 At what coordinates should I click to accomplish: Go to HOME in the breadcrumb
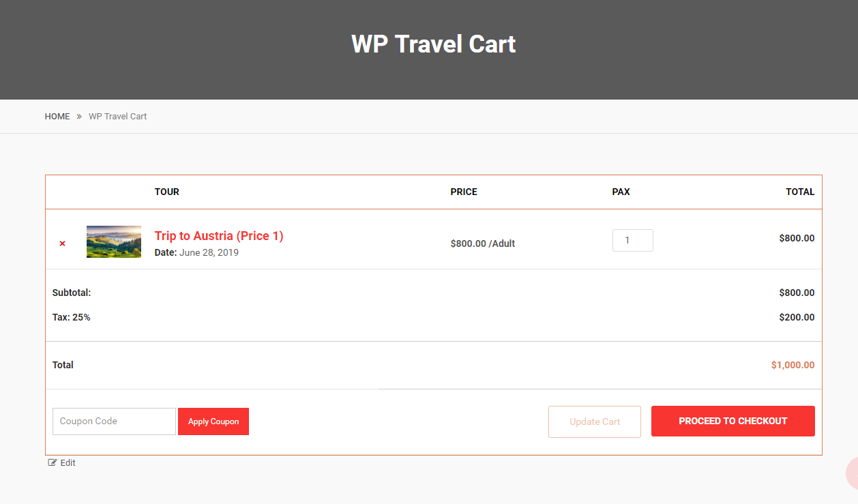pyautogui.click(x=57, y=117)
